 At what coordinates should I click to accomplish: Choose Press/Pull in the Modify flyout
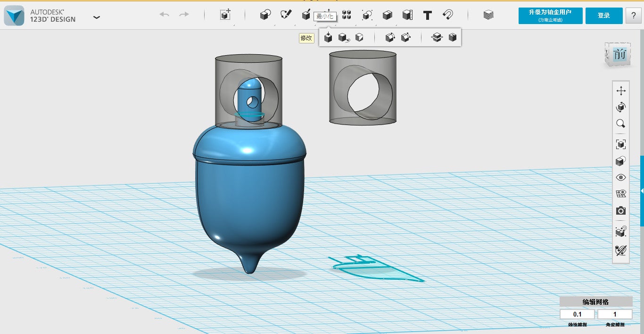point(328,37)
